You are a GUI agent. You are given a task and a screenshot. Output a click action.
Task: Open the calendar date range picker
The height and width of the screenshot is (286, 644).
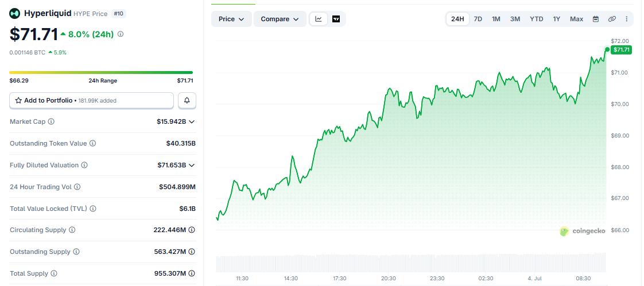(x=596, y=19)
